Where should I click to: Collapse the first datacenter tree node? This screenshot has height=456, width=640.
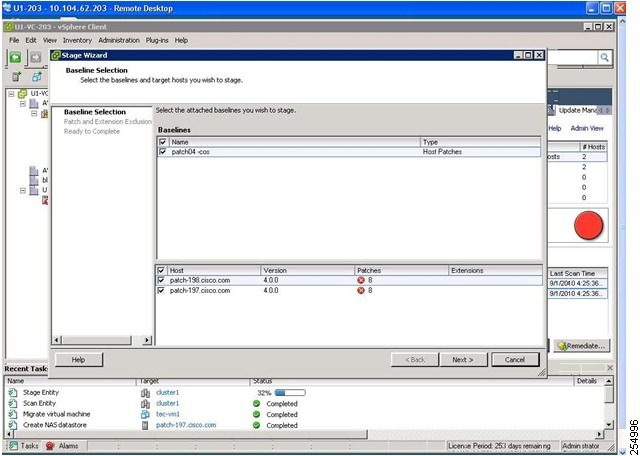23,104
